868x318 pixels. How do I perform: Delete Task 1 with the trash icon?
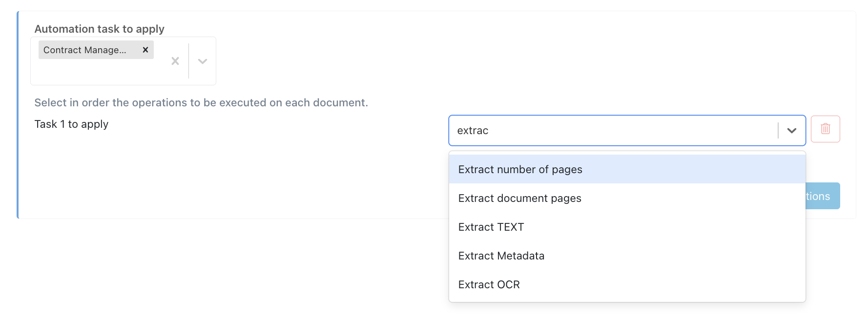coord(825,129)
